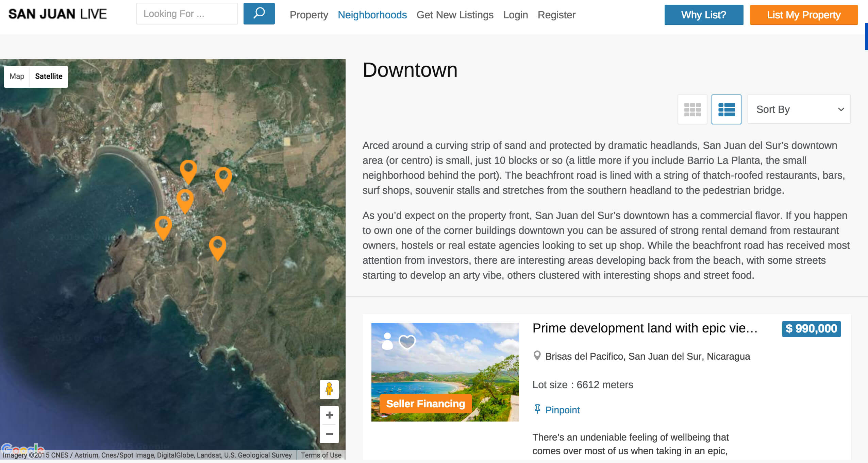Click the Looking For search field
The height and width of the screenshot is (463, 868).
pyautogui.click(x=187, y=14)
